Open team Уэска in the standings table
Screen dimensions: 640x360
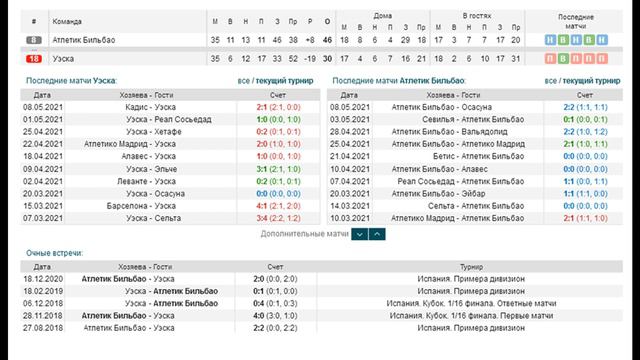point(63,59)
